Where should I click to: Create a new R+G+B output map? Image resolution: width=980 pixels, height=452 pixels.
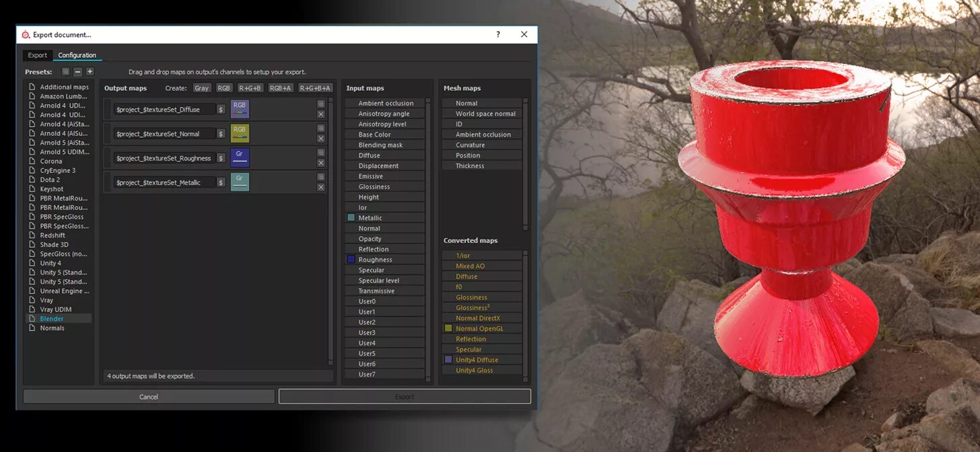[250, 88]
